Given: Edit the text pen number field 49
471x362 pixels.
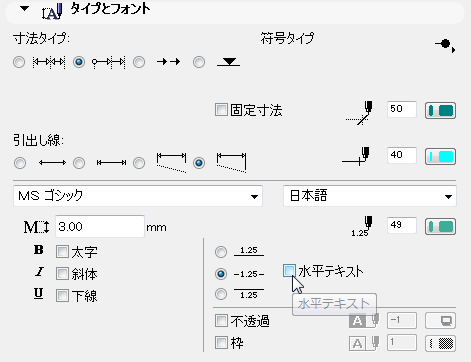Looking at the screenshot, I should [402, 226].
